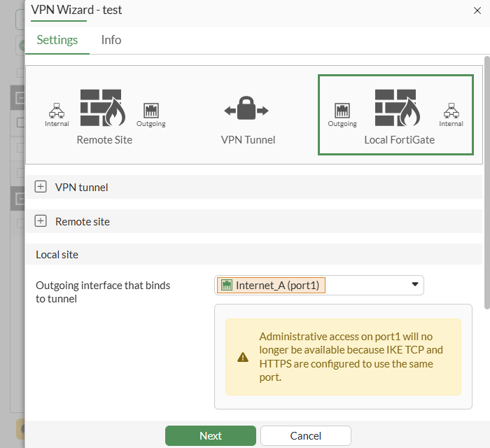Click the Internet_A (port1) selected interface
This screenshot has width=490, height=448.
pyautogui.click(x=272, y=285)
